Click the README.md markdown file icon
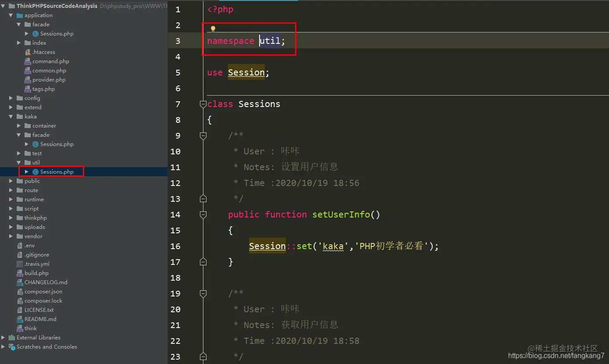Screen dimensions: 609x364 coord(20,319)
